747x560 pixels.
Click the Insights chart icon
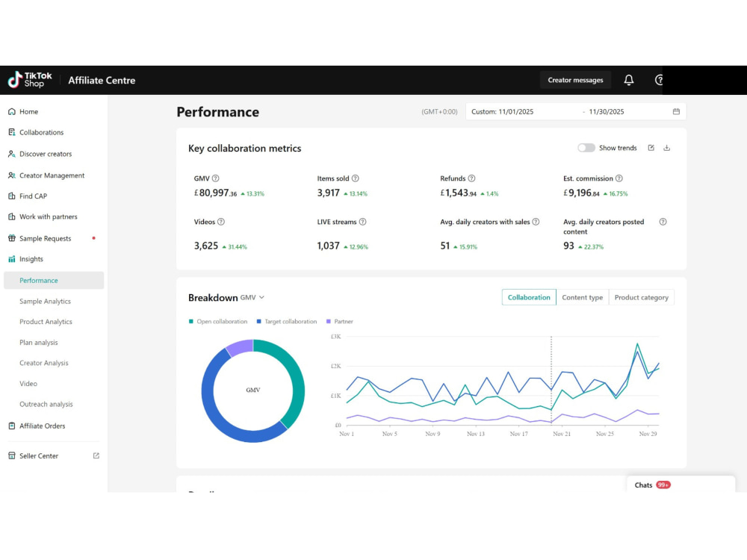click(12, 259)
